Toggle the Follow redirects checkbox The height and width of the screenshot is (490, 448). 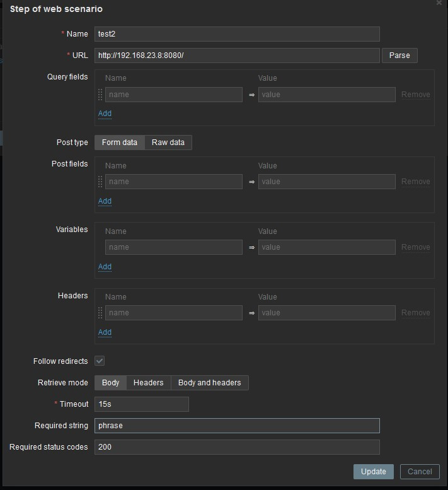click(x=100, y=361)
